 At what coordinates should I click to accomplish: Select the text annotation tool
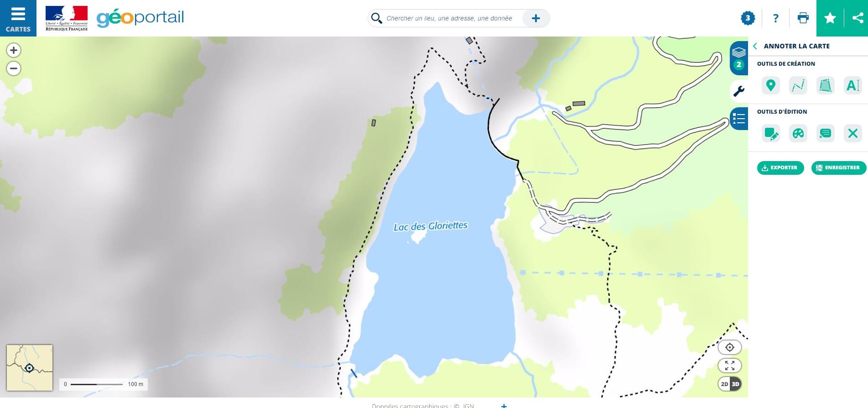852,85
